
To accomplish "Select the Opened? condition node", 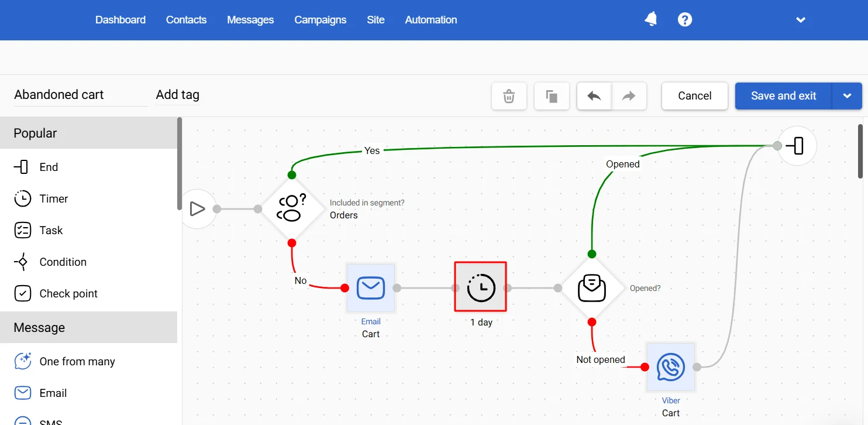I will [x=592, y=287].
